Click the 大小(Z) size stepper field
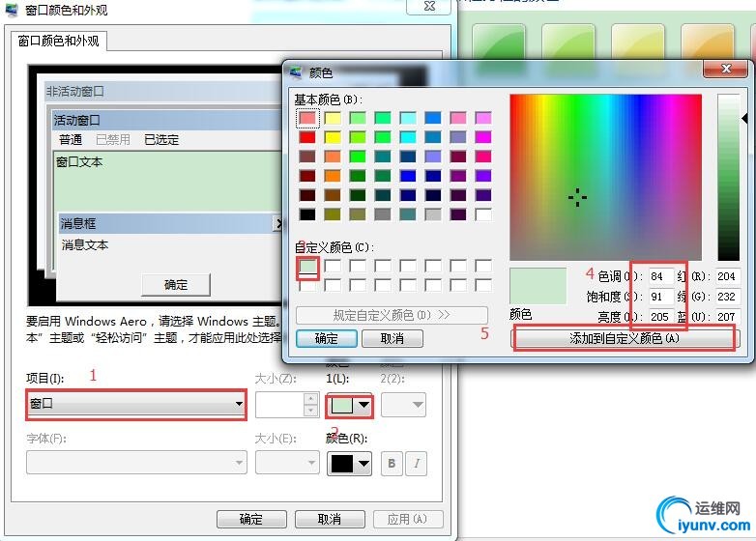The image size is (756, 541). (287, 405)
